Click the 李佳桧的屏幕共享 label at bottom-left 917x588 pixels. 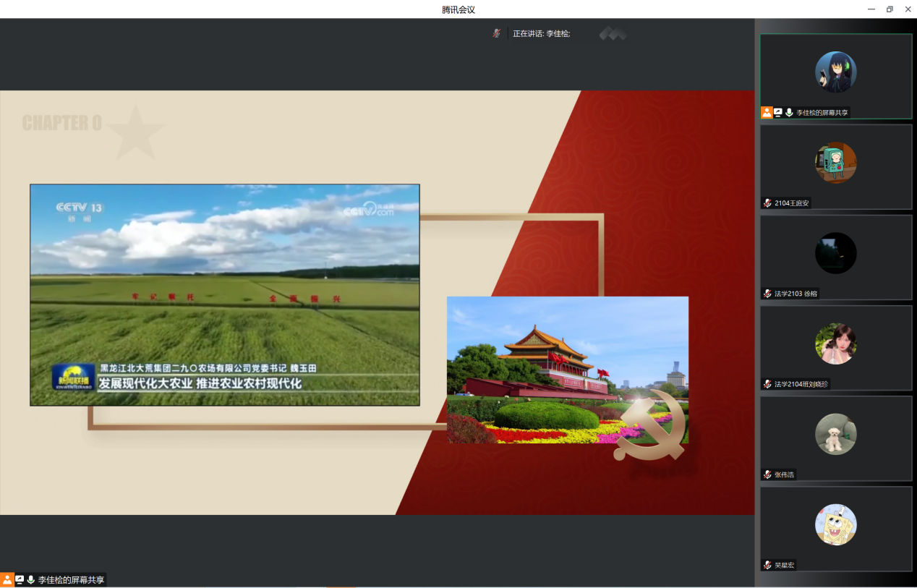[71, 580]
